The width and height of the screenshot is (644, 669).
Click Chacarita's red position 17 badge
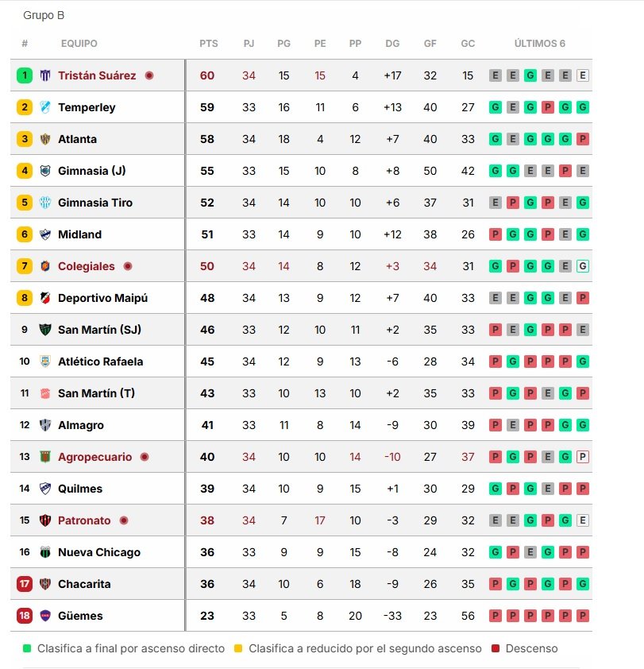(x=25, y=584)
